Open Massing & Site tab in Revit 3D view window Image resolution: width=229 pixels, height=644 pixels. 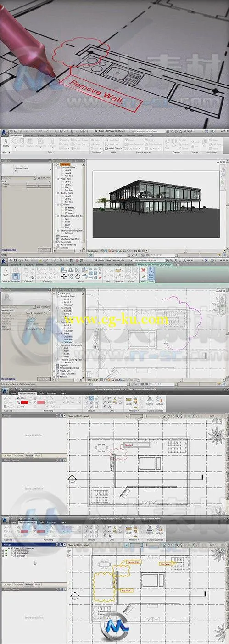[x=85, y=136]
